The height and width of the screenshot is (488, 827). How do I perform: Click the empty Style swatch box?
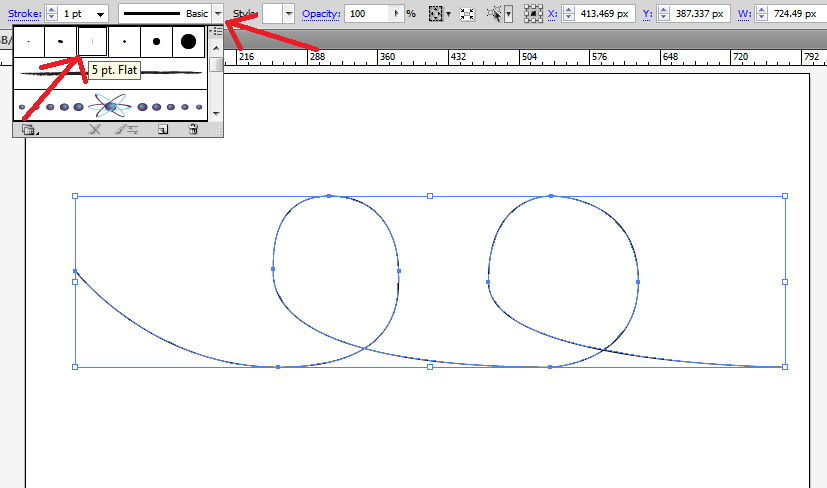pos(272,14)
